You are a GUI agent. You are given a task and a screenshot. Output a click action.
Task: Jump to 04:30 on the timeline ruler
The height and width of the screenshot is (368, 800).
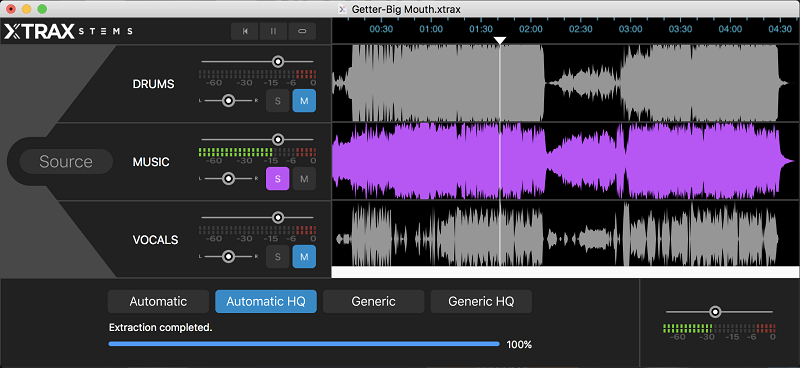[780, 30]
